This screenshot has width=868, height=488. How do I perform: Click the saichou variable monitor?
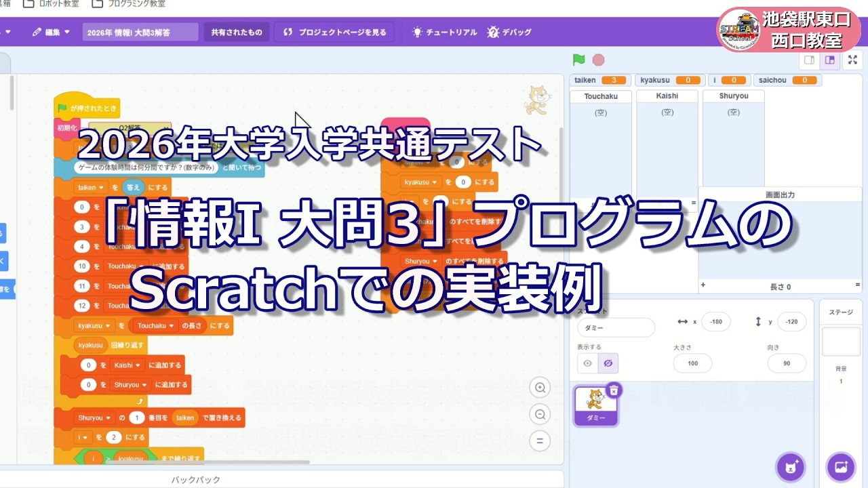(788, 80)
